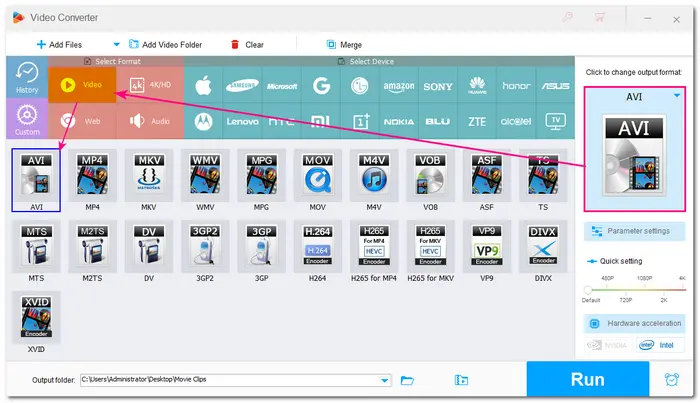
Task: Pick the M2TS format icon
Action: pos(92,246)
